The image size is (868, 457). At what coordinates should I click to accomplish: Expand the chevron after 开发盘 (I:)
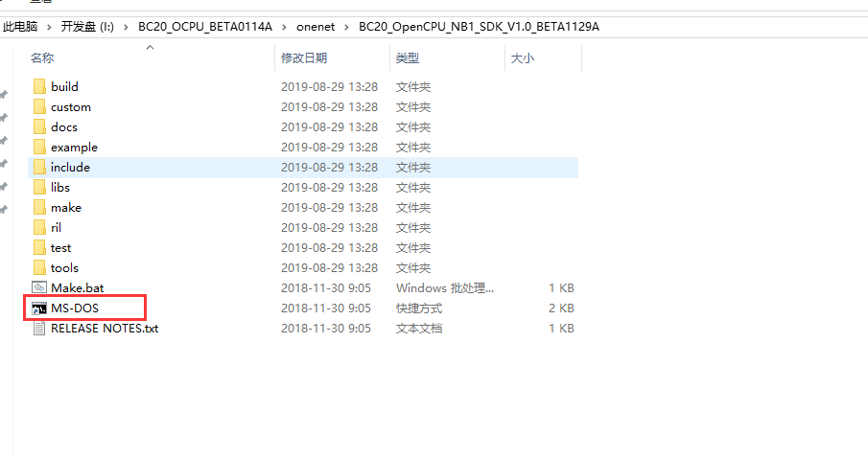[127, 27]
